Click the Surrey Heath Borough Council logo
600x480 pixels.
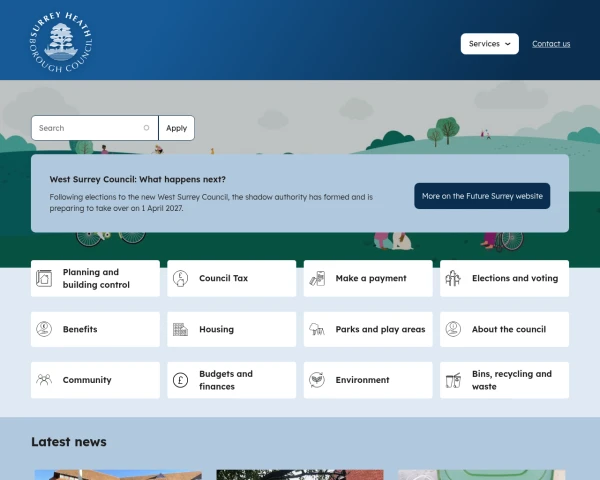pyautogui.click(x=61, y=42)
